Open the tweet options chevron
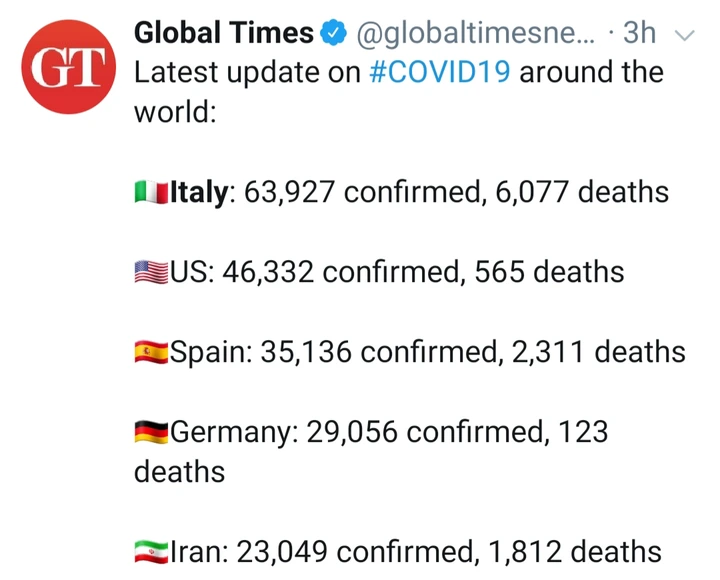 click(x=685, y=35)
